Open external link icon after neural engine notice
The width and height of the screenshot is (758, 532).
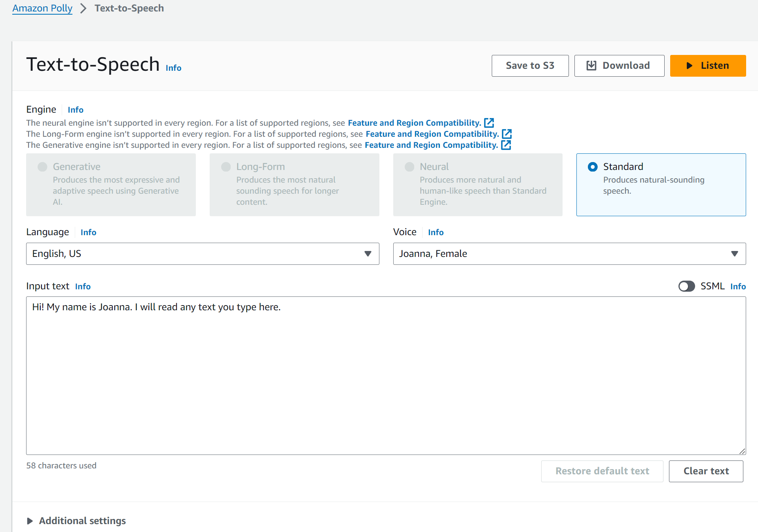click(x=489, y=123)
